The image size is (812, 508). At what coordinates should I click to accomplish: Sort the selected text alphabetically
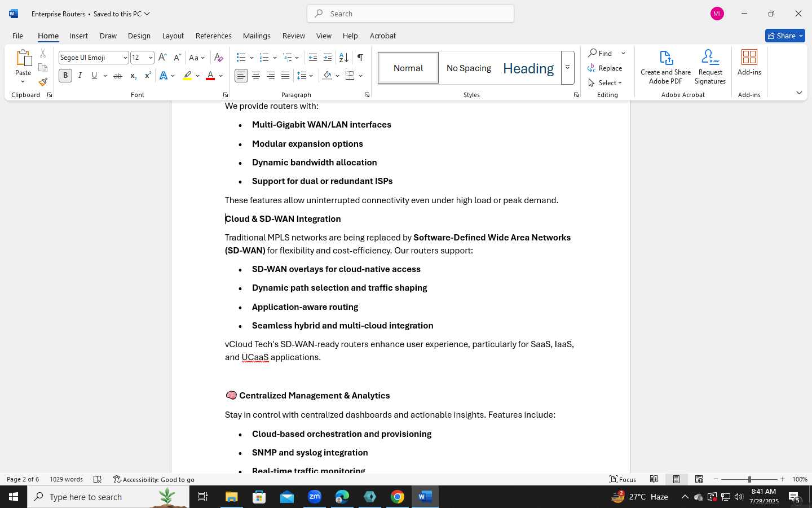(343, 58)
